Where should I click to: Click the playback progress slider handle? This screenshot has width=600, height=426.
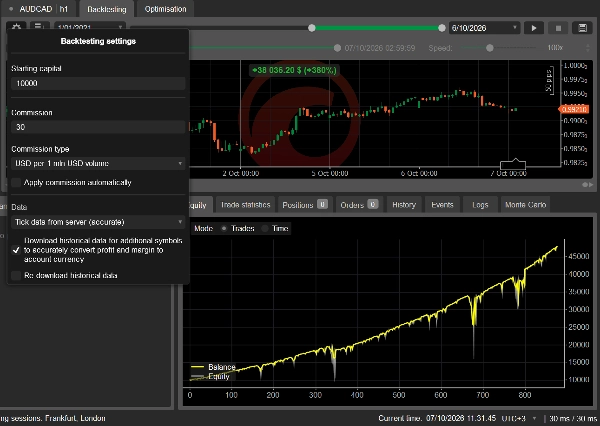(337, 48)
